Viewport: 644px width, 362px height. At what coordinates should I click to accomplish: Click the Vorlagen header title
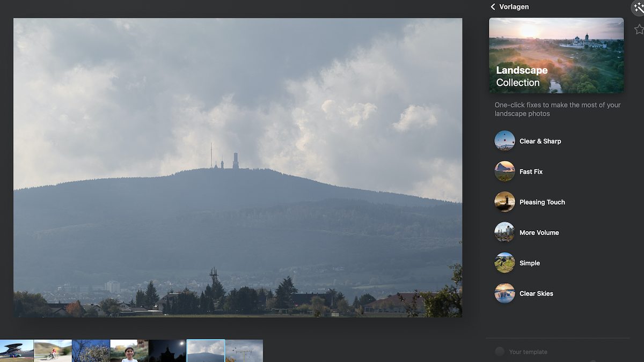(x=514, y=7)
